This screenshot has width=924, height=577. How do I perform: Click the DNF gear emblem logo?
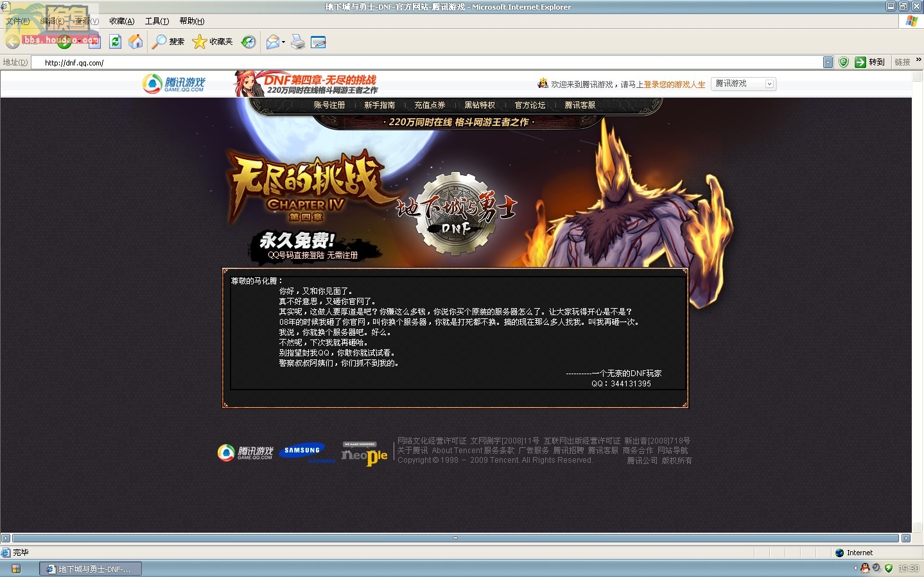click(x=457, y=214)
